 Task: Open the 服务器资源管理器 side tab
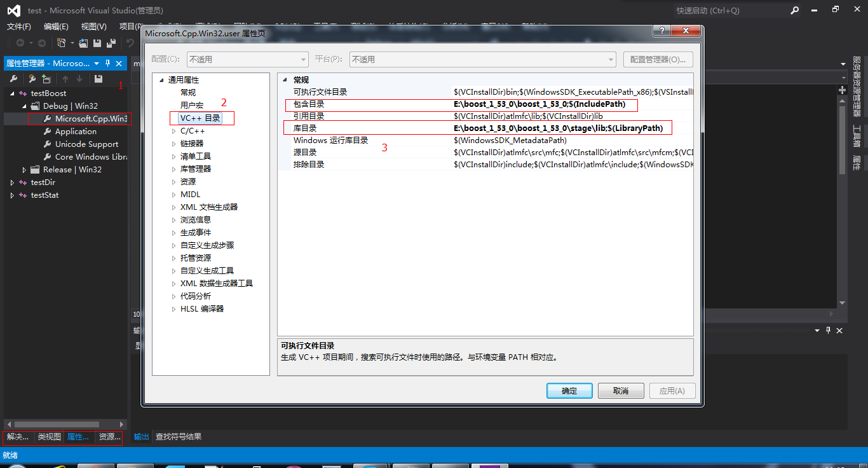click(x=857, y=86)
